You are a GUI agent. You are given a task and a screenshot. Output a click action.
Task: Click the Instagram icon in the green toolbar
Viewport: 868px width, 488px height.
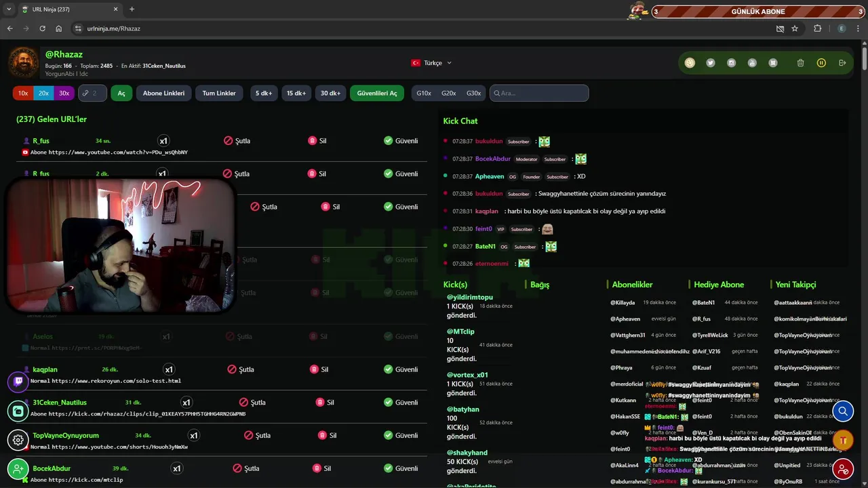pos(731,63)
